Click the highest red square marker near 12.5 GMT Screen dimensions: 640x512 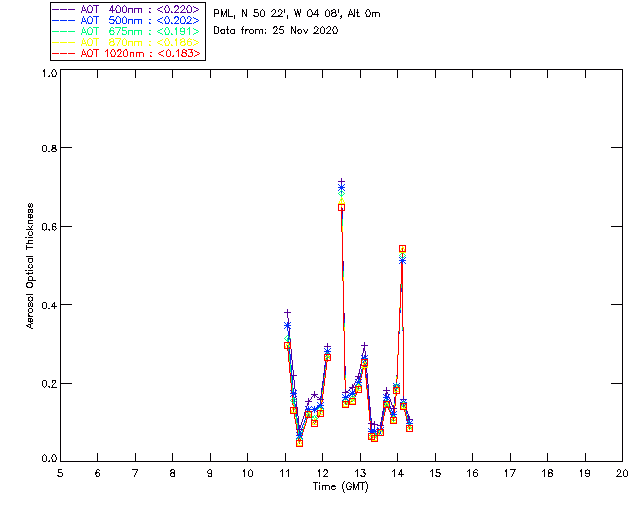coord(341,207)
